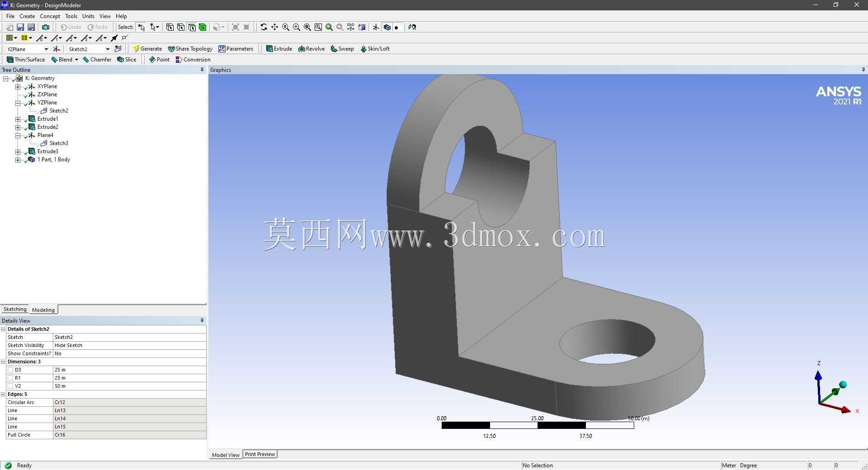868x470 pixels.
Task: Select the Pan view tool
Action: (274, 27)
